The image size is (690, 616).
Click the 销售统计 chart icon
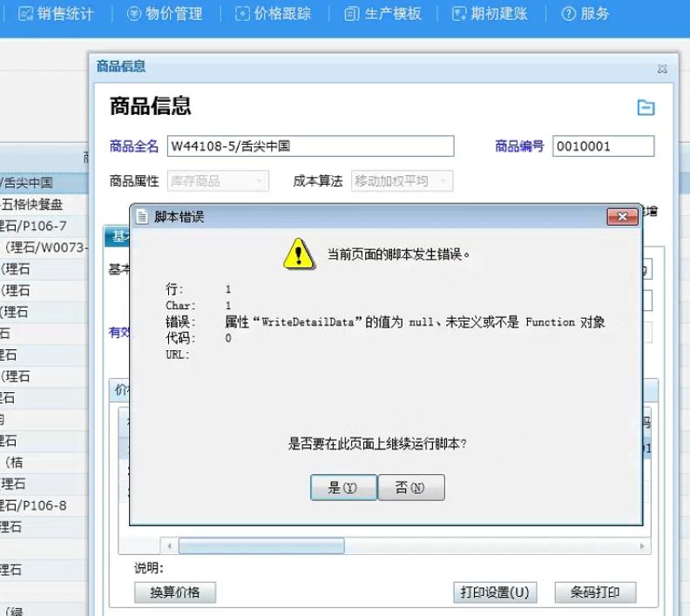(25, 14)
